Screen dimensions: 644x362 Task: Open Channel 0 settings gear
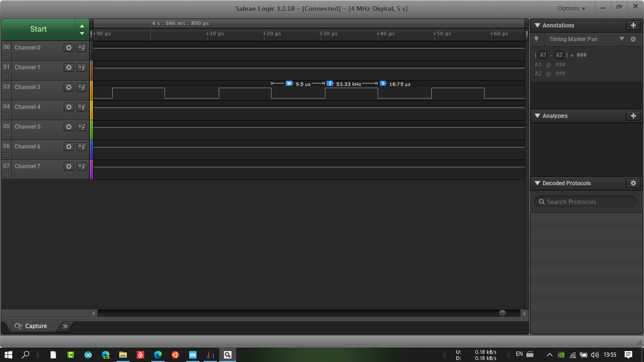coord(68,48)
